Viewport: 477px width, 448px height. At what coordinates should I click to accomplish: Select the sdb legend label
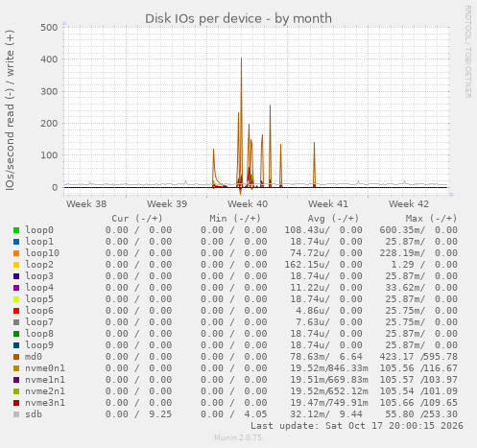(x=34, y=414)
